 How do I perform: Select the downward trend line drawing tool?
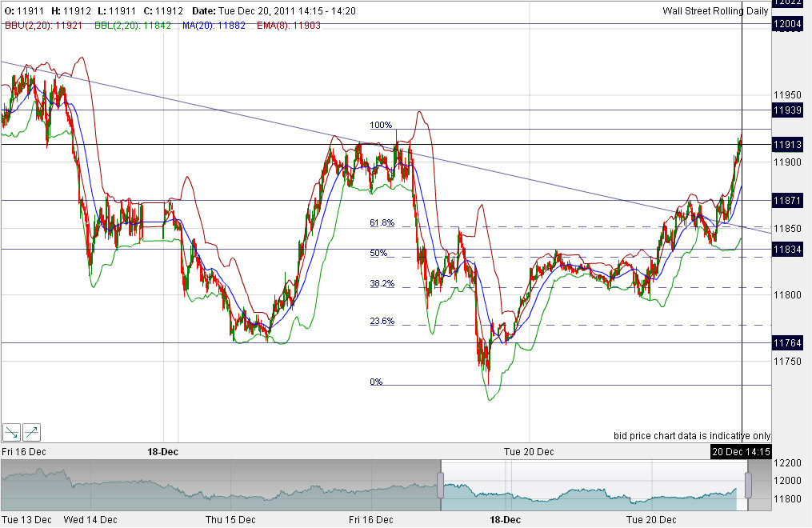(11, 432)
